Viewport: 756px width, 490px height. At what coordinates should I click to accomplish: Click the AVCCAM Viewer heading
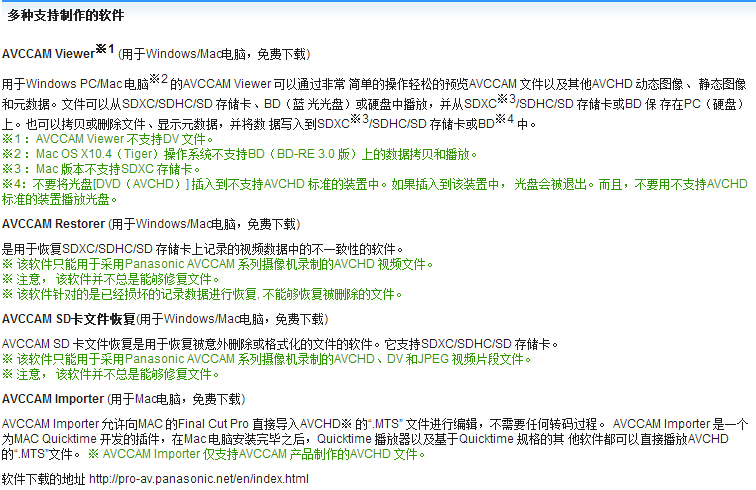[x=49, y=52]
